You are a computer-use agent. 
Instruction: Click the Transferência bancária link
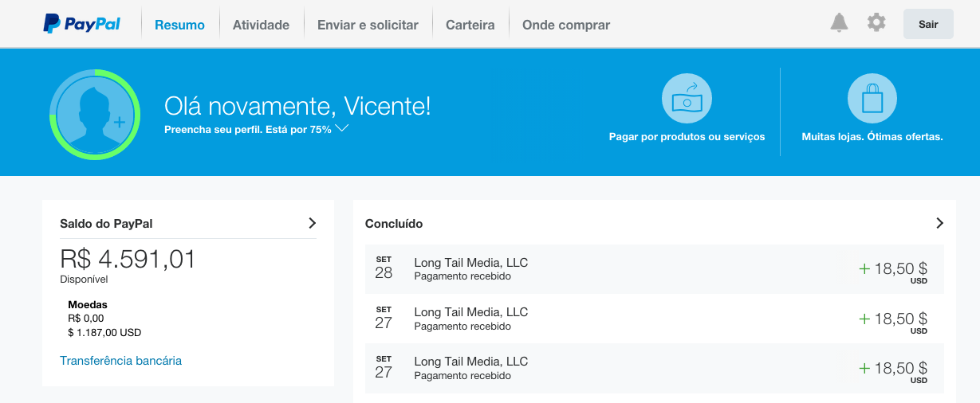121,361
